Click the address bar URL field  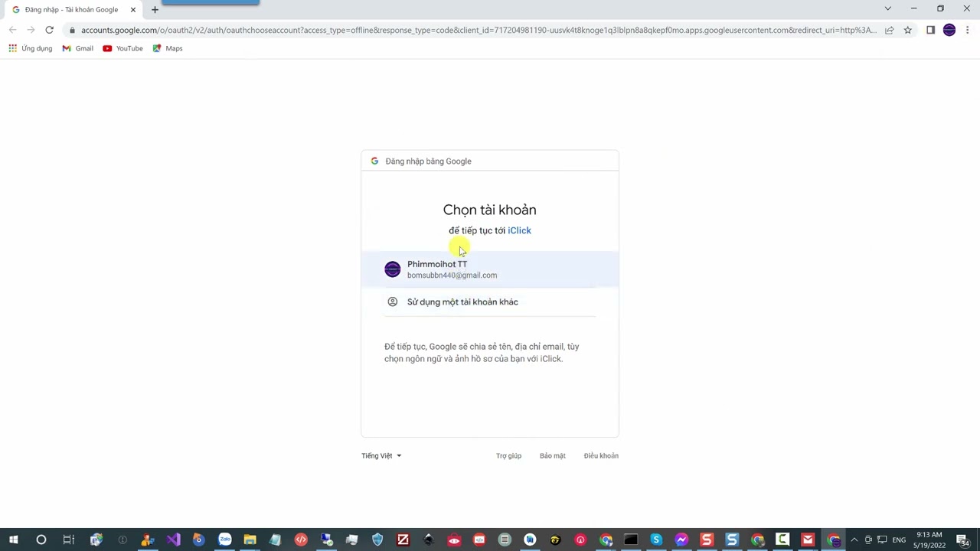click(479, 30)
